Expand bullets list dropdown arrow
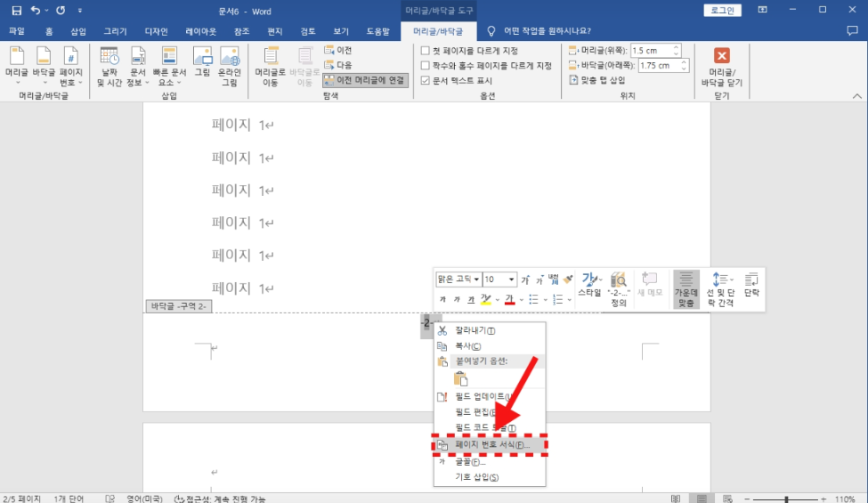The width and height of the screenshot is (868, 503). click(544, 300)
